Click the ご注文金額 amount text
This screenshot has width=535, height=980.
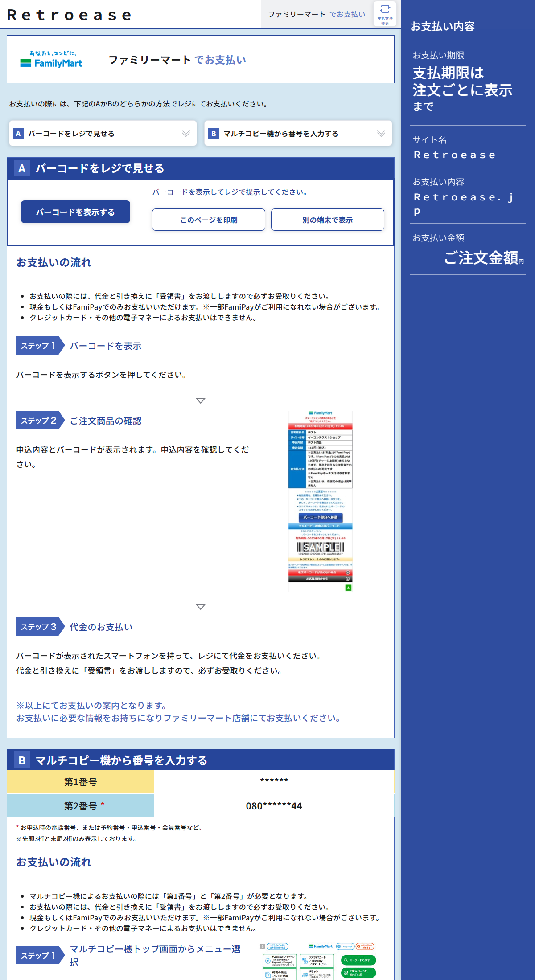point(481,257)
